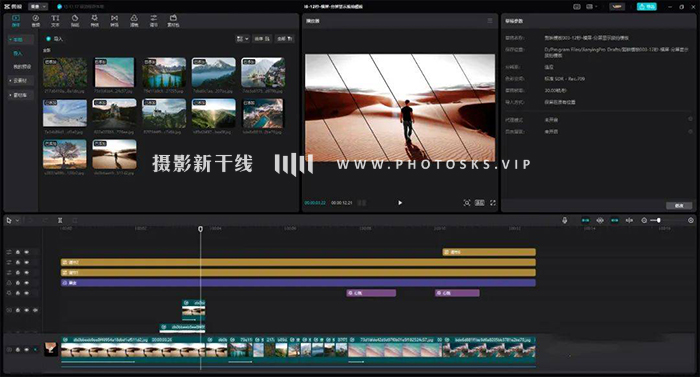The image size is (700, 377).
Task: Open the Text (文本) panel icon
Action: tap(55, 21)
